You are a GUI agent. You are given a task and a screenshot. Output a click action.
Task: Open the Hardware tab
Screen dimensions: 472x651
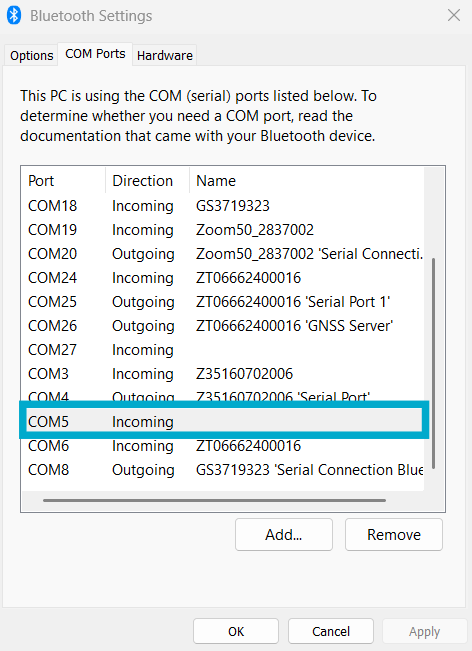coord(165,55)
